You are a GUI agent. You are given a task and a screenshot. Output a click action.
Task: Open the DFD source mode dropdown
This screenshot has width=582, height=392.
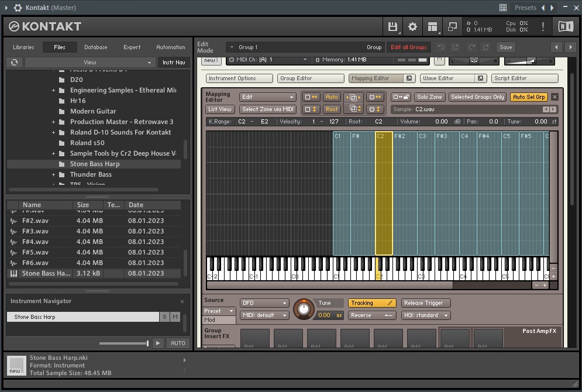click(x=264, y=303)
